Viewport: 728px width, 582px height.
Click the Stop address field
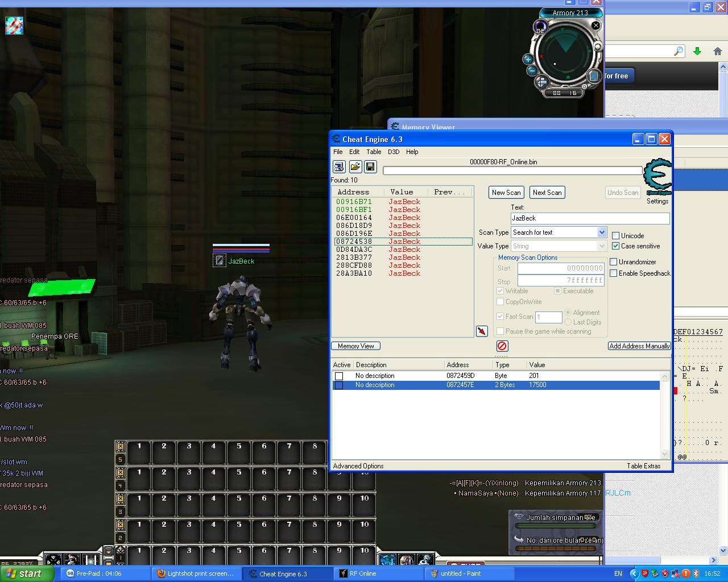point(561,281)
